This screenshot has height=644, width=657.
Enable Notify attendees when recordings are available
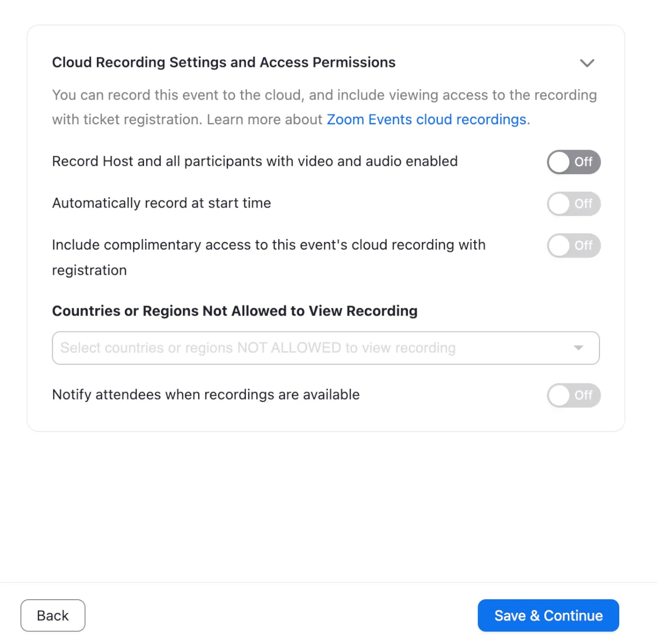pyautogui.click(x=574, y=395)
